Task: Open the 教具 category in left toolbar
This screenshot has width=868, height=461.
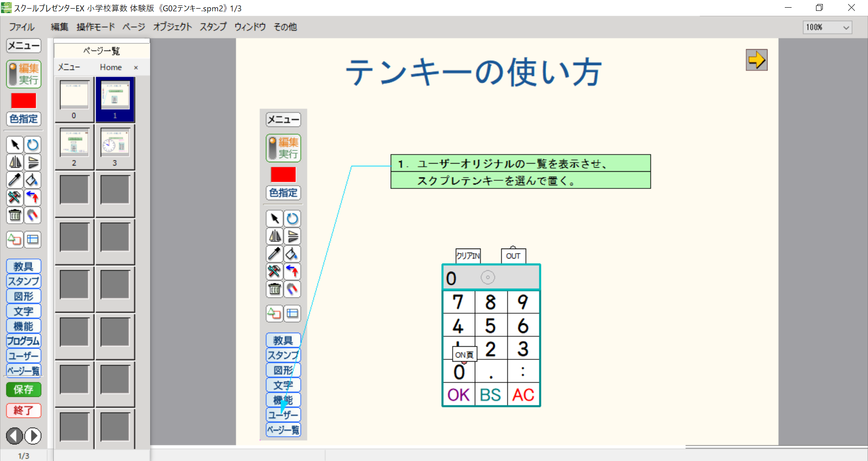Action: point(24,266)
